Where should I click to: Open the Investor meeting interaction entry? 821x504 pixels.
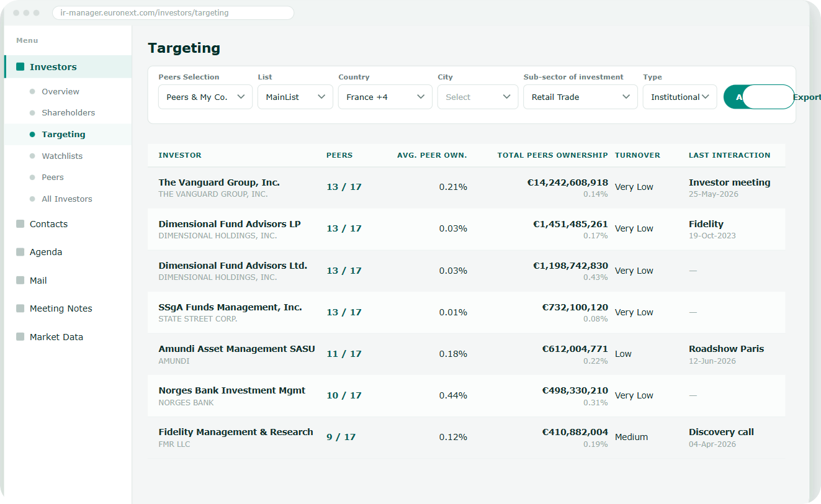tap(729, 182)
